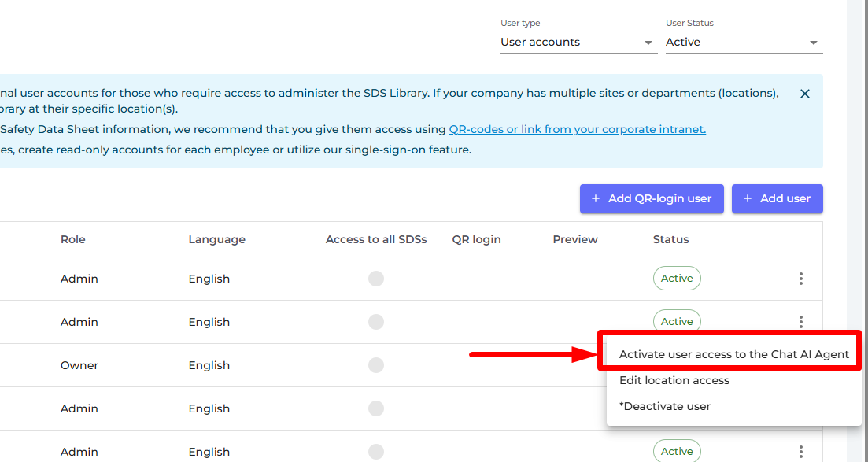
Task: Click three-dot menu on second Admin row
Action: [800, 321]
